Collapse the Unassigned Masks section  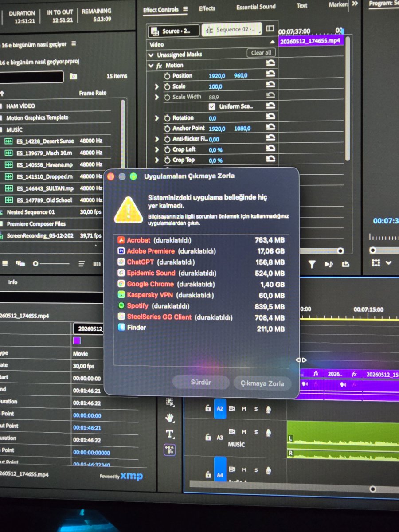pos(151,55)
